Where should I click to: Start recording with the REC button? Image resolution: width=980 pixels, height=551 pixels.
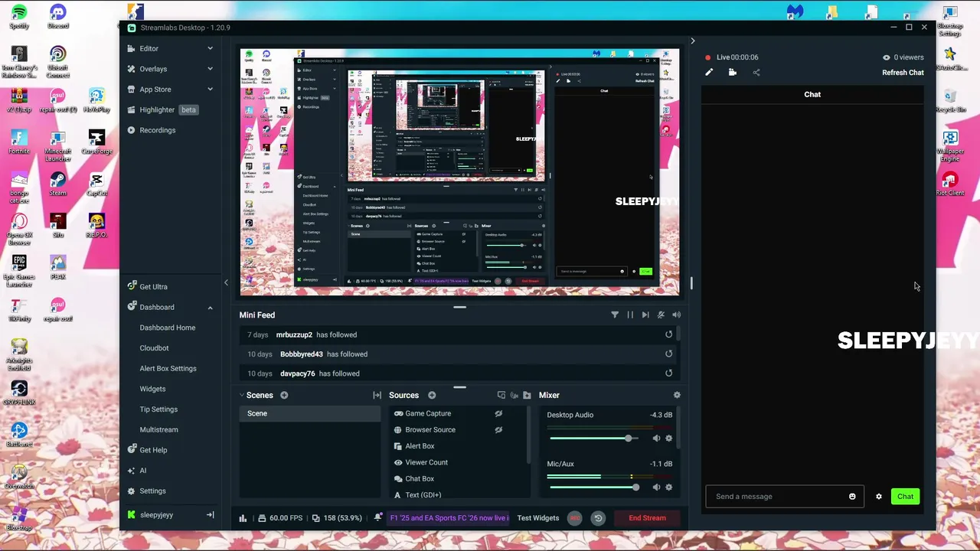(x=575, y=518)
